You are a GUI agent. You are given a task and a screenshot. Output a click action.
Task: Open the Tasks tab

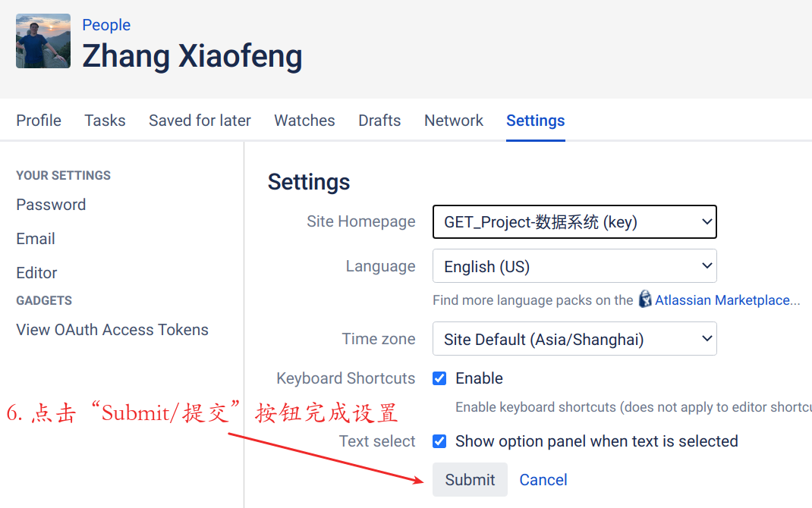tap(105, 121)
